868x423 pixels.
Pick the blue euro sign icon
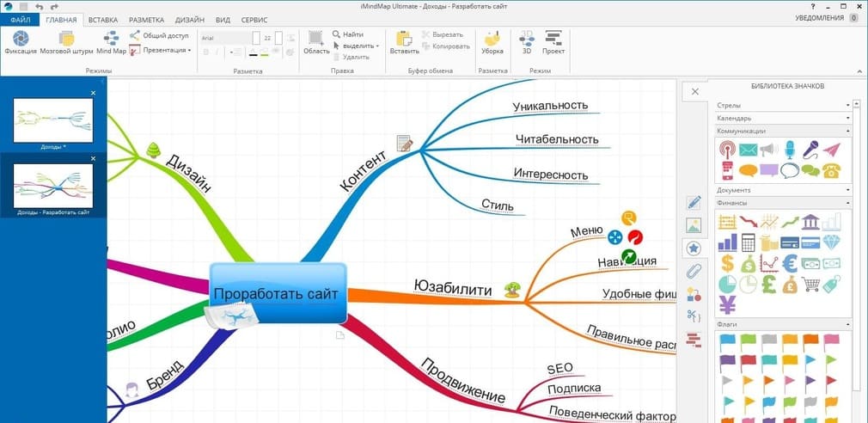point(790,263)
